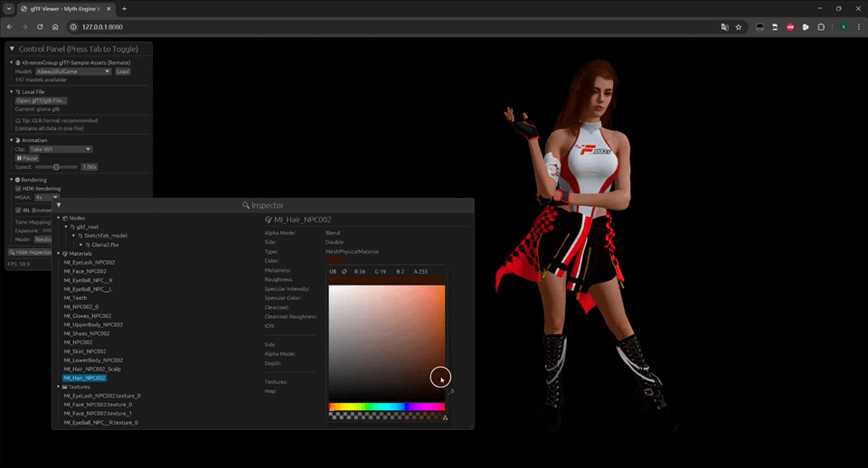Click the Open glTF/glb File button
The height and width of the screenshot is (468, 868).
[x=42, y=100]
